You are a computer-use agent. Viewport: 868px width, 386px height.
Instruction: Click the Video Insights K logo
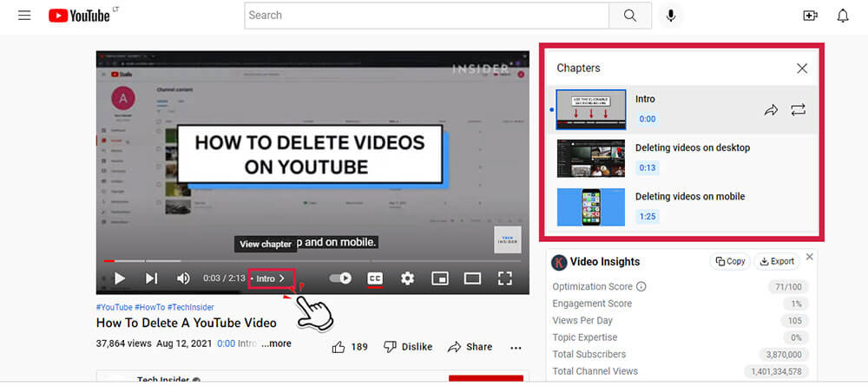(559, 262)
